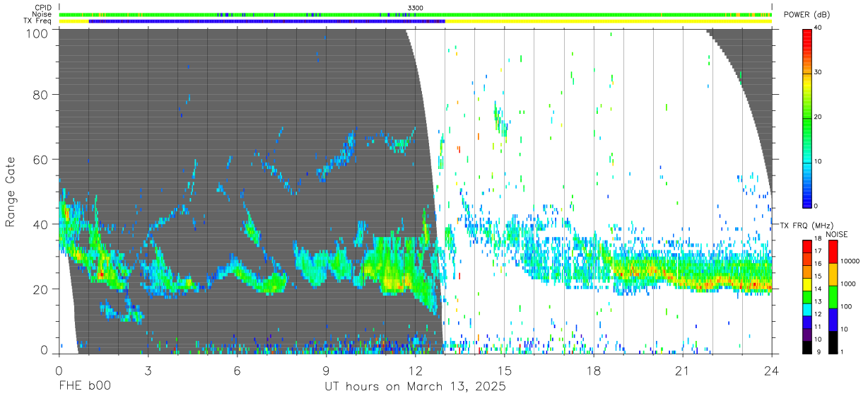Viewport: 868px width, 401px height.
Task: Click the green Noise strip above plot
Action: [x=416, y=14]
